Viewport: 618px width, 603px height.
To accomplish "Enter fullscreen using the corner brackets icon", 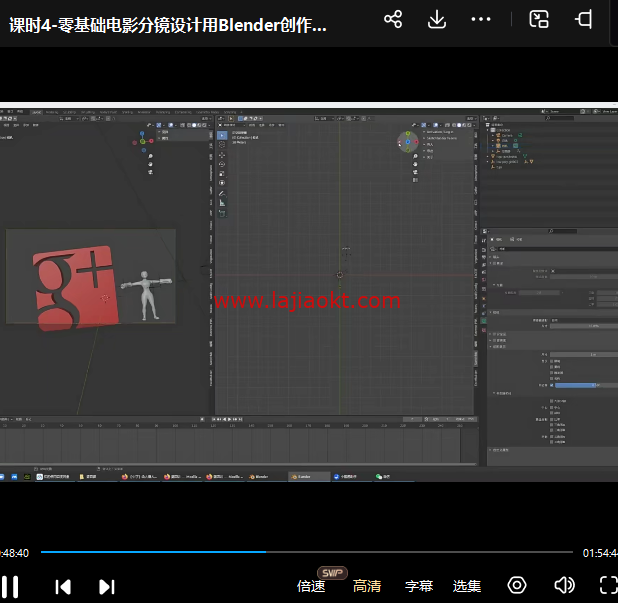I will (609, 585).
